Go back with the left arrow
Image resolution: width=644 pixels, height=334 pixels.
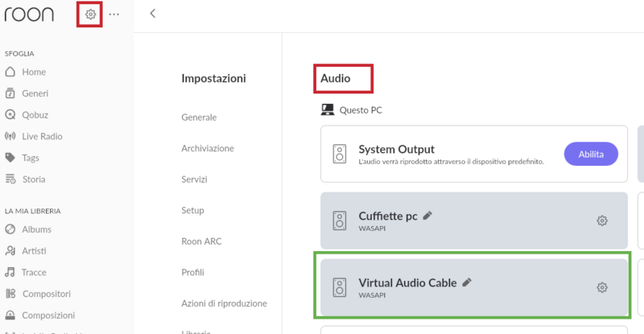pos(153,14)
